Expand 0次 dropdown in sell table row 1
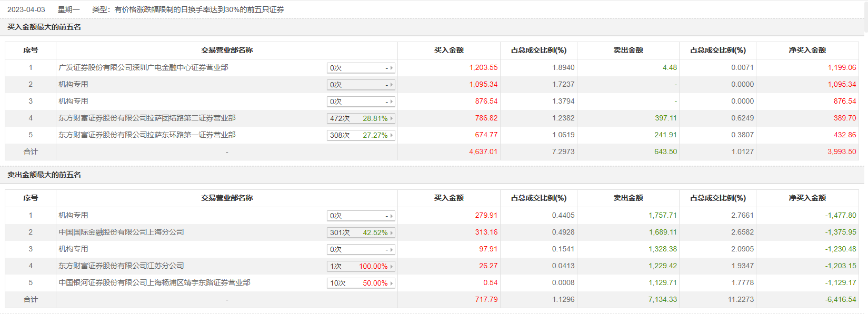 point(361,216)
